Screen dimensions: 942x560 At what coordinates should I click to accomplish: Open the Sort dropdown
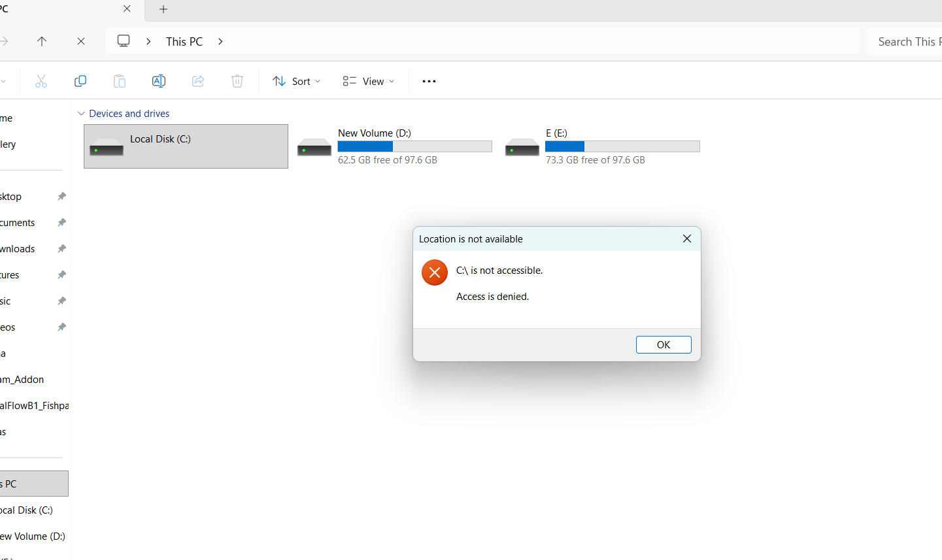coord(297,81)
